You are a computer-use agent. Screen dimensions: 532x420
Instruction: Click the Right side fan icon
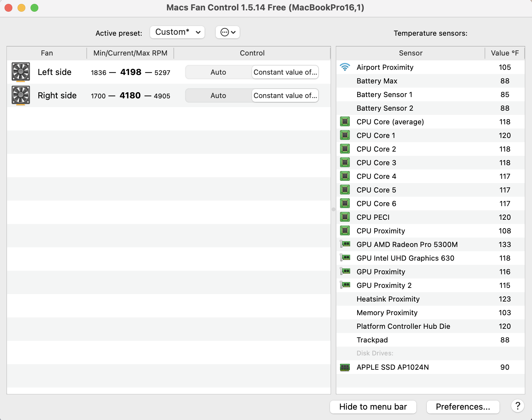point(20,95)
